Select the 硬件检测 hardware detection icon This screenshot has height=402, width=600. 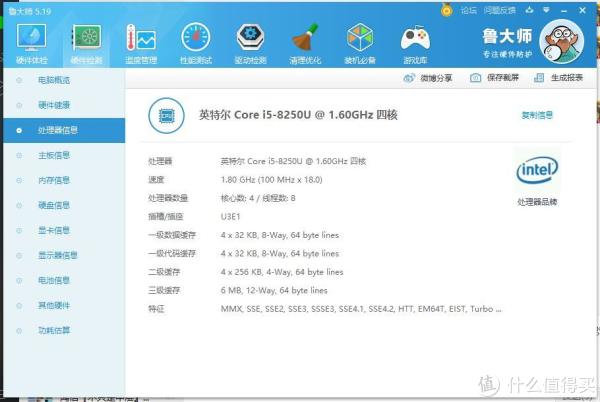[86, 43]
